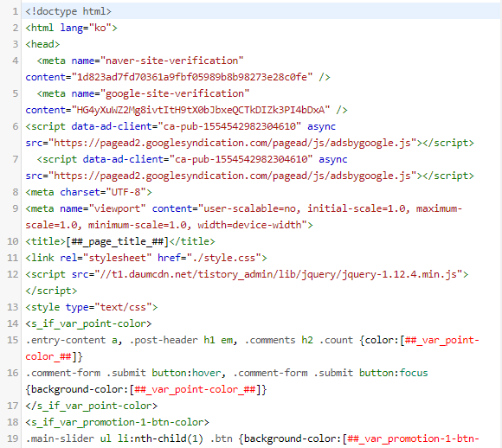Screen dimensions: 502x448
Task: Click line number 18 in the gutter
Action: (x=13, y=422)
